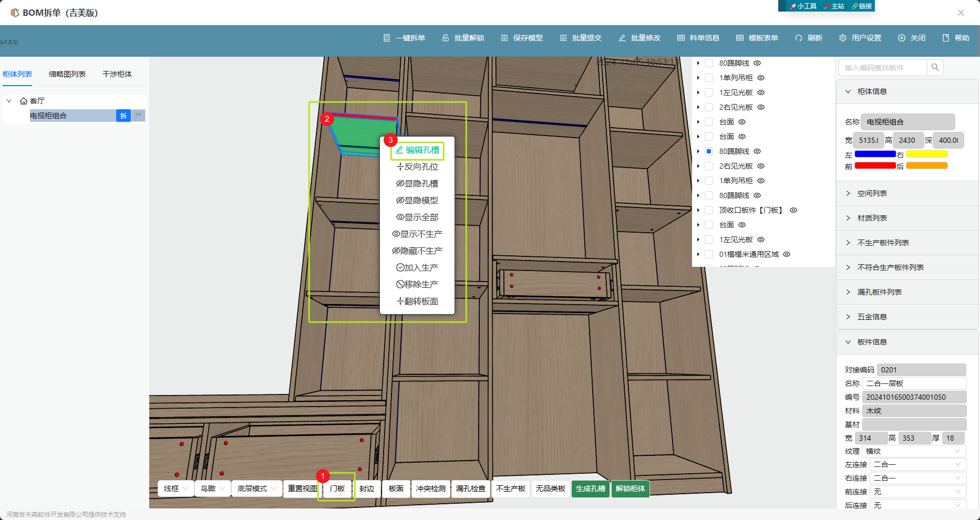Viewport: 980px width, 520px height.
Task: Open the 纹理 dropdown showing 横纹
Action: [913, 451]
